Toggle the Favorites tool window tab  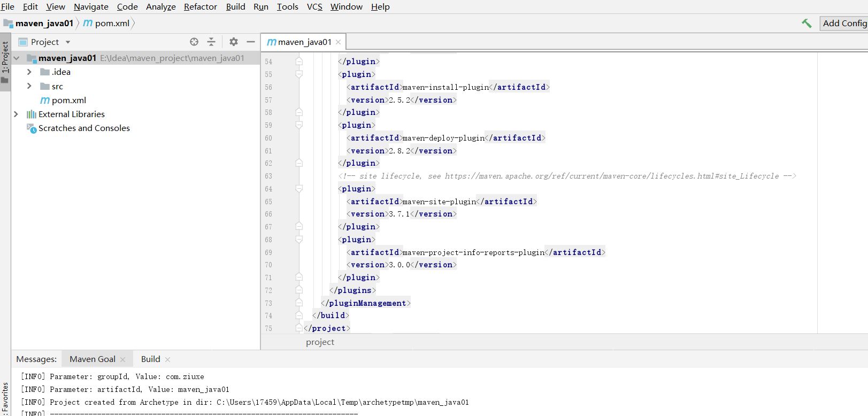(5, 398)
